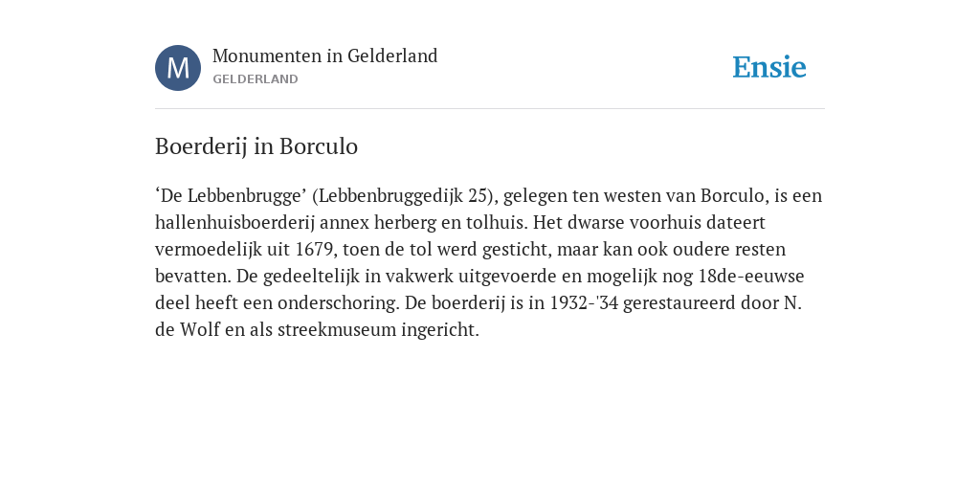Image resolution: width=980 pixels, height=490 pixels.
Task: Click the Lebbenbruggedijk 25 address text
Action: coord(403,196)
